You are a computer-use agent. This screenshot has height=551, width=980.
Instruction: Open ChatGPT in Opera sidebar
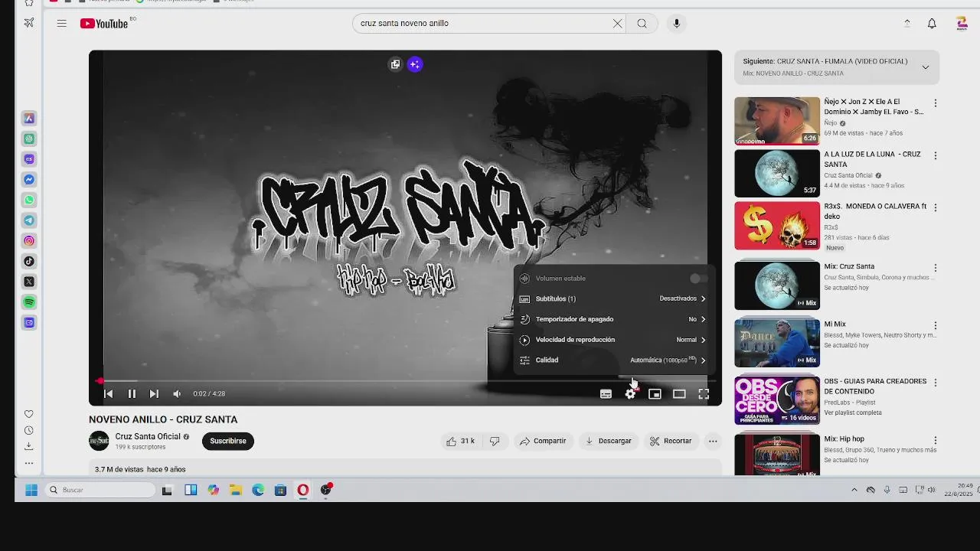tap(29, 139)
